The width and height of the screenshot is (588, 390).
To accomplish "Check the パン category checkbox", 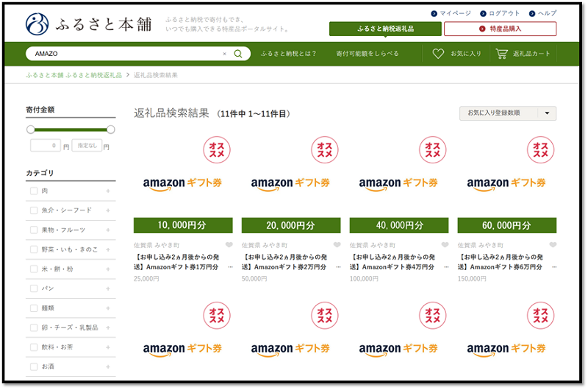I will 34,288.
